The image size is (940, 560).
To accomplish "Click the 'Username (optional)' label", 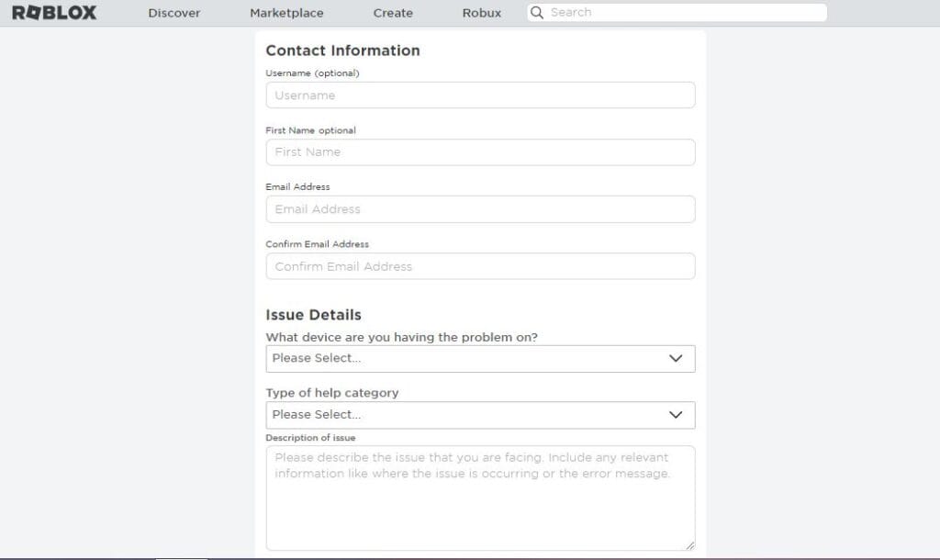I will (x=312, y=73).
